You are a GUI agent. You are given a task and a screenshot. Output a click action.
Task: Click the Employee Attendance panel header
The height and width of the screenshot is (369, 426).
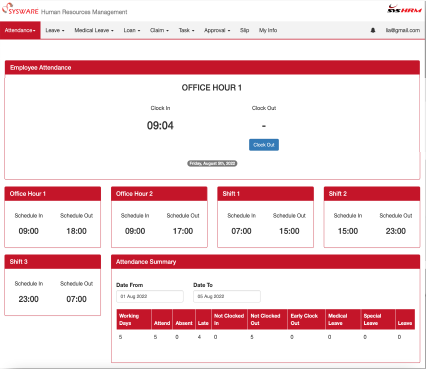click(212, 68)
